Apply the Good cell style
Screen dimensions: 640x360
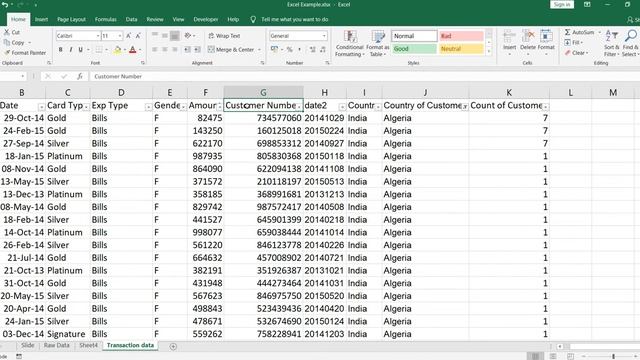pyautogui.click(x=414, y=49)
